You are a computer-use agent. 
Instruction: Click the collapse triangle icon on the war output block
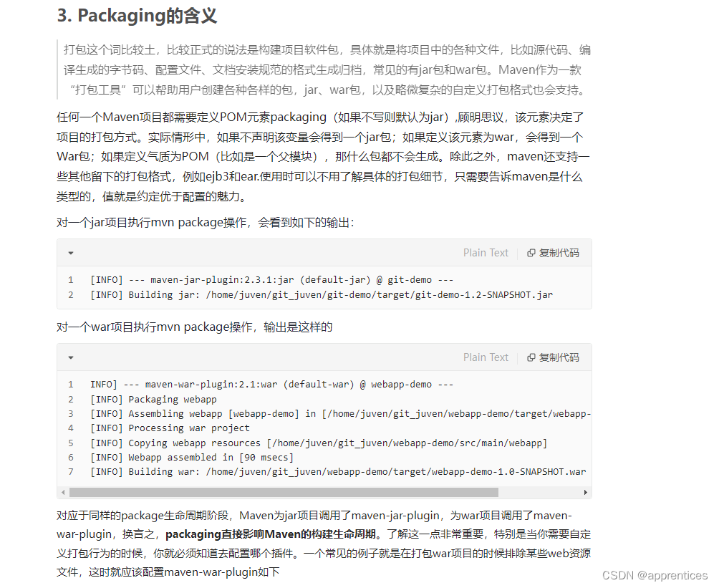coord(69,357)
